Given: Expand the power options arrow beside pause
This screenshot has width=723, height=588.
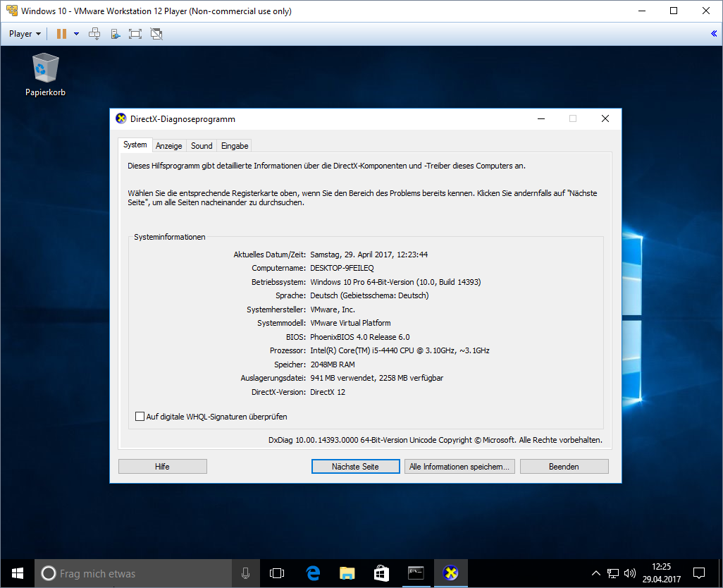Looking at the screenshot, I should pyautogui.click(x=75, y=34).
